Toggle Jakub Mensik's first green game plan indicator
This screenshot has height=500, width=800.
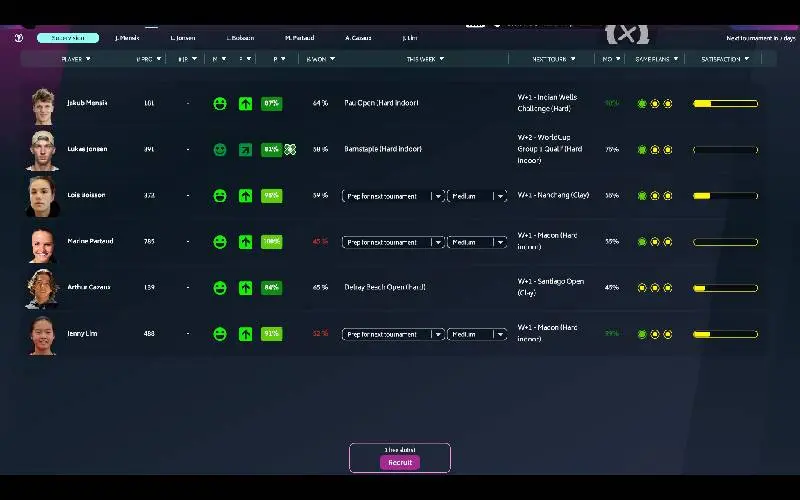point(642,103)
